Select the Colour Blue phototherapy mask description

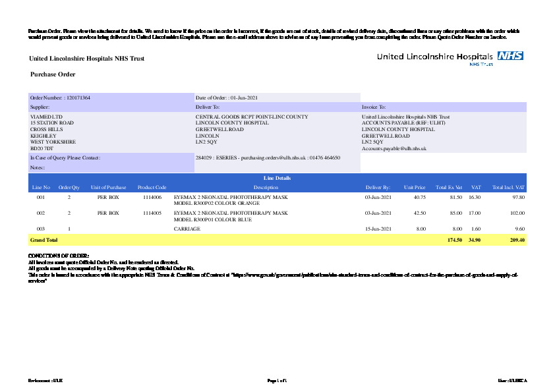point(230,216)
